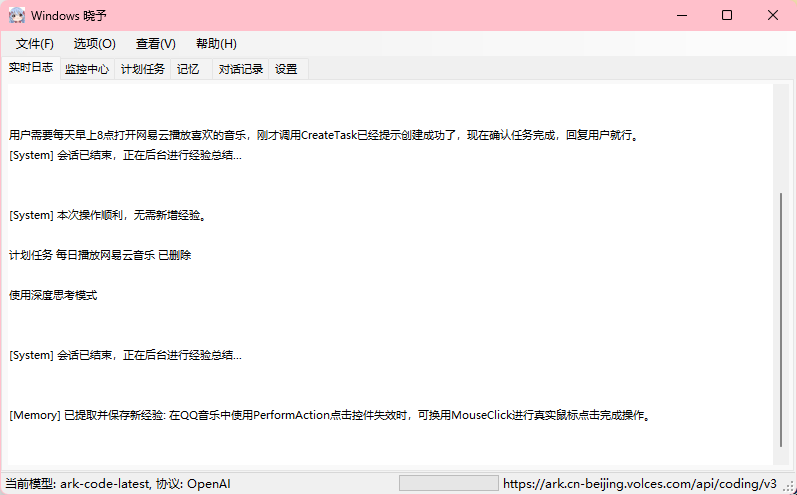Screen dimensions: 797x495
Task: Switch to the 监控中心 tab
Action: [x=87, y=69]
